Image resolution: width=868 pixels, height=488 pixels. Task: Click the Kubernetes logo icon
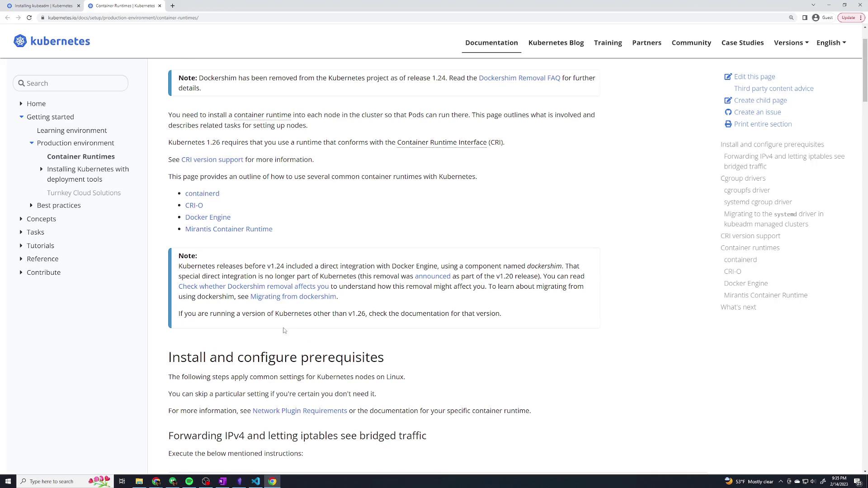[x=20, y=41]
